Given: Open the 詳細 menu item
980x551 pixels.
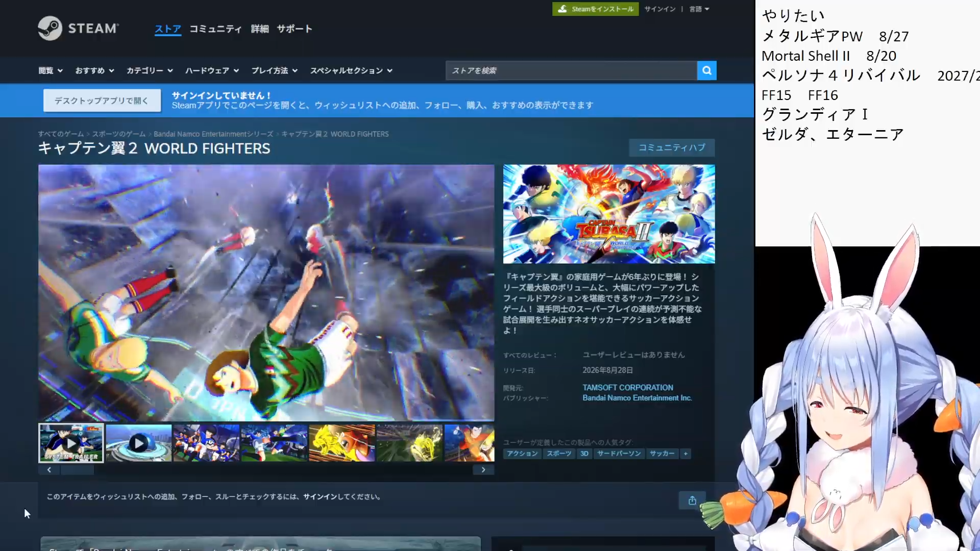Looking at the screenshot, I should 260,29.
